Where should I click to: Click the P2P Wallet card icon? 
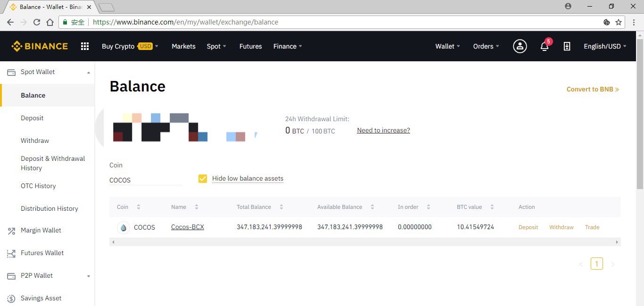[11, 276]
